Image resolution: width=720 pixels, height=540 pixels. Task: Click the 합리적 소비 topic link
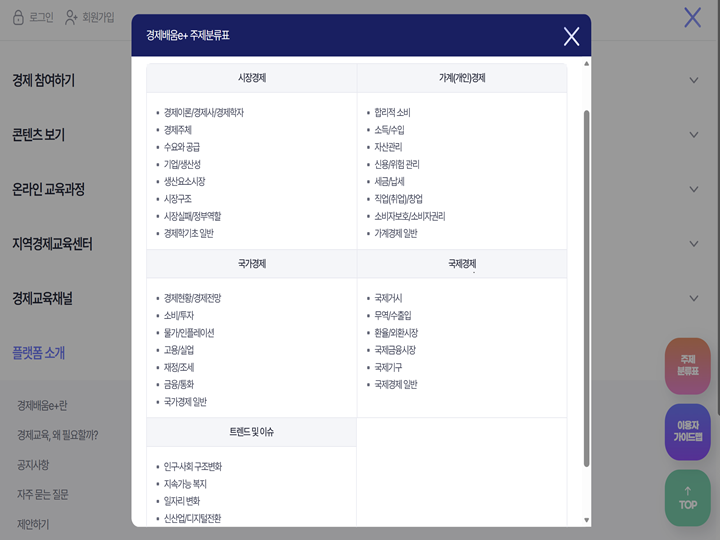tap(392, 112)
